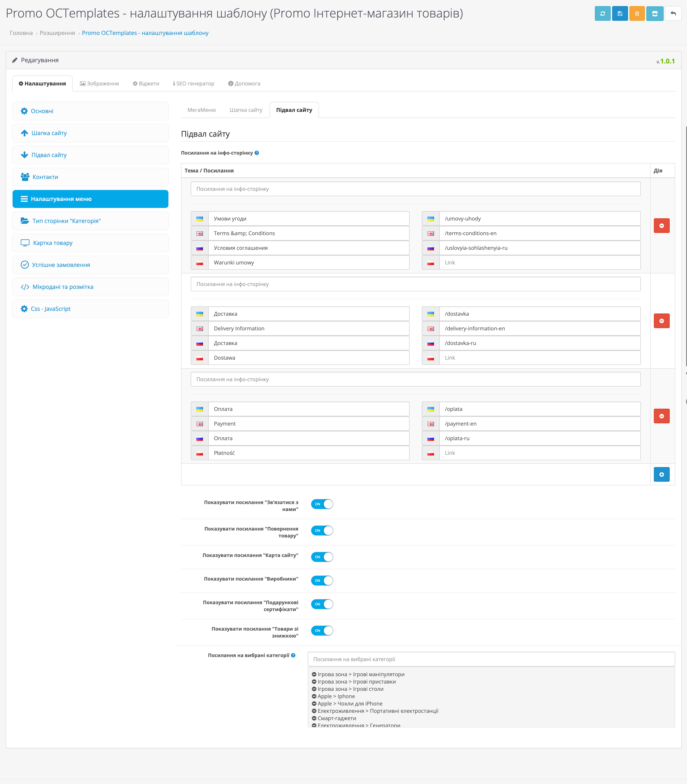Open Картка товару sidebar section

[x=52, y=243]
